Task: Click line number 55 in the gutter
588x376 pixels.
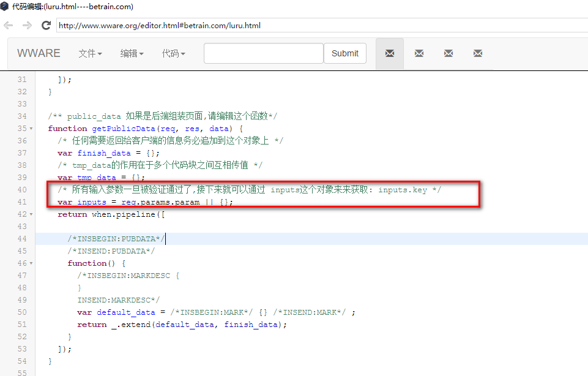Action: [22, 374]
